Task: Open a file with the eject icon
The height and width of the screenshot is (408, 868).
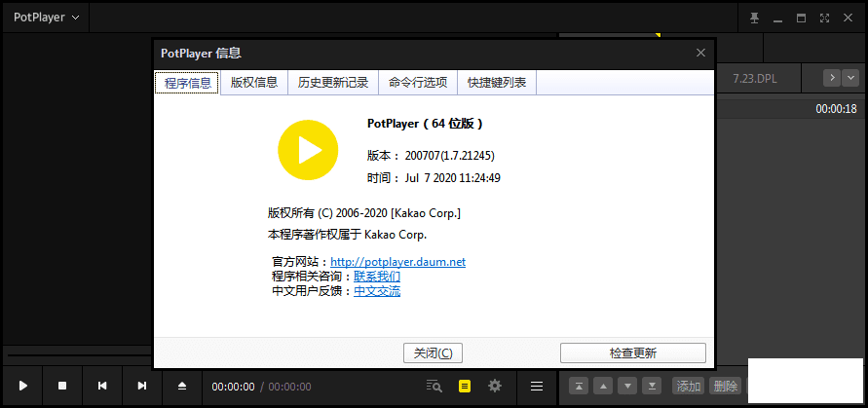Action: tap(182, 386)
